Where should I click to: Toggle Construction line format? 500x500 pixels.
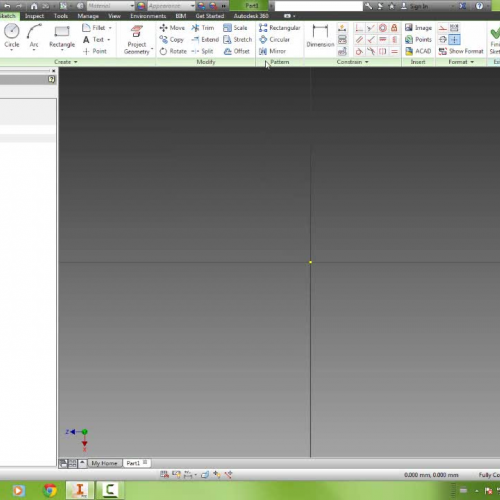(x=443, y=28)
